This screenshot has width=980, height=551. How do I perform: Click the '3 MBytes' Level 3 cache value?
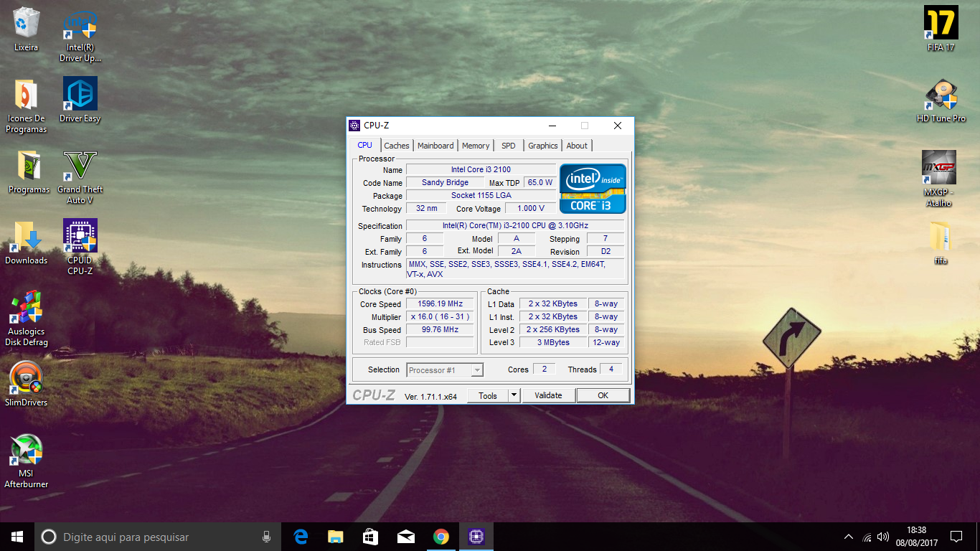[553, 342]
